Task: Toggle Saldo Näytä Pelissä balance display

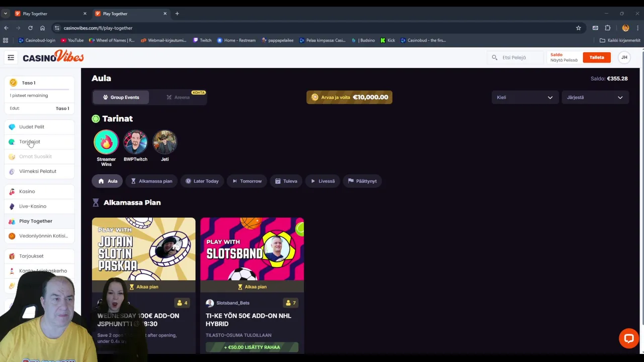Action: (x=563, y=58)
